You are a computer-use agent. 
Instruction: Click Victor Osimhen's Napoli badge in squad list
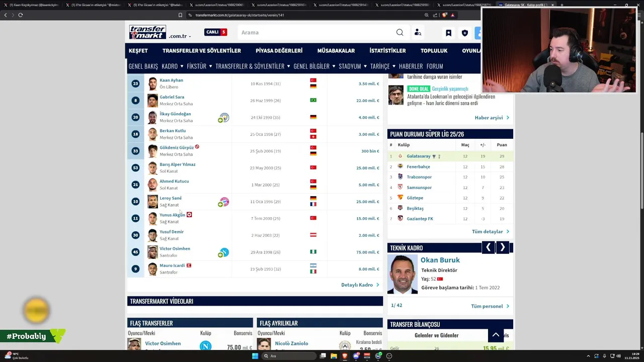click(224, 252)
